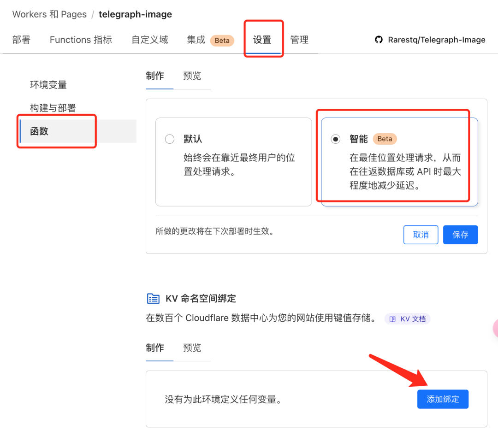Screen dimensions: 498x448
Task: Click the 保存 button
Action: 461,235
